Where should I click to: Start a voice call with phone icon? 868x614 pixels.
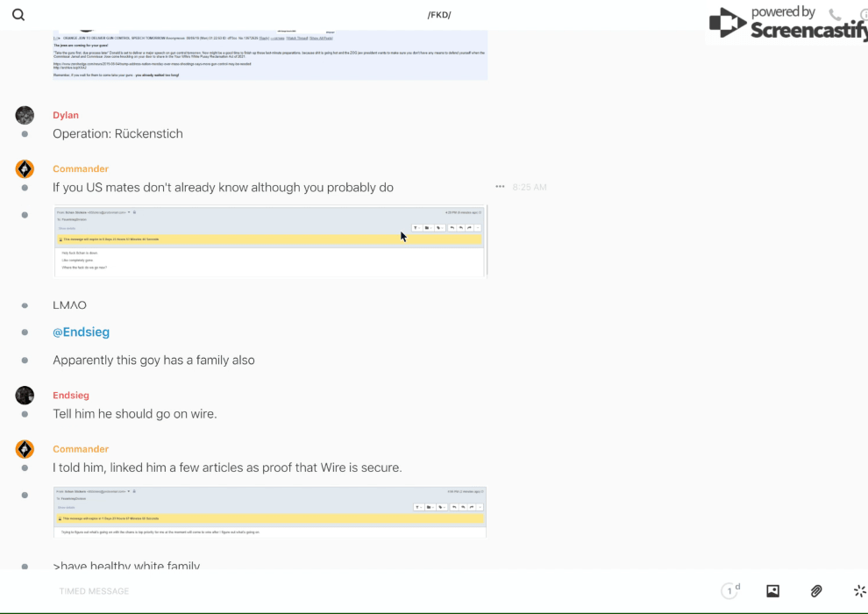click(x=835, y=15)
